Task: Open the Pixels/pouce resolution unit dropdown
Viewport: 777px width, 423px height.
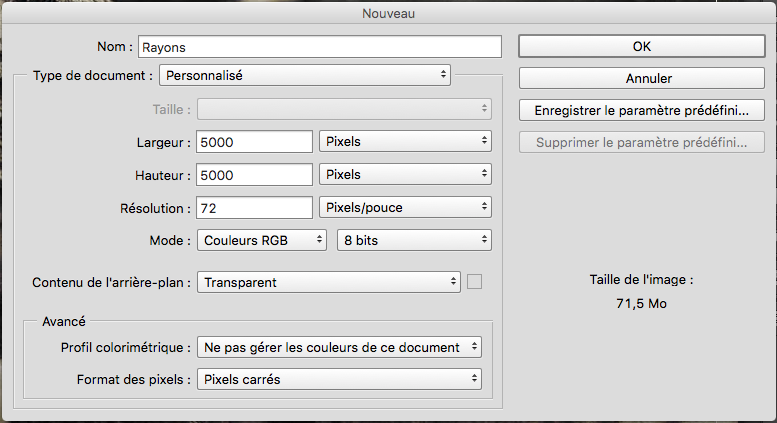Action: pyautogui.click(x=405, y=208)
